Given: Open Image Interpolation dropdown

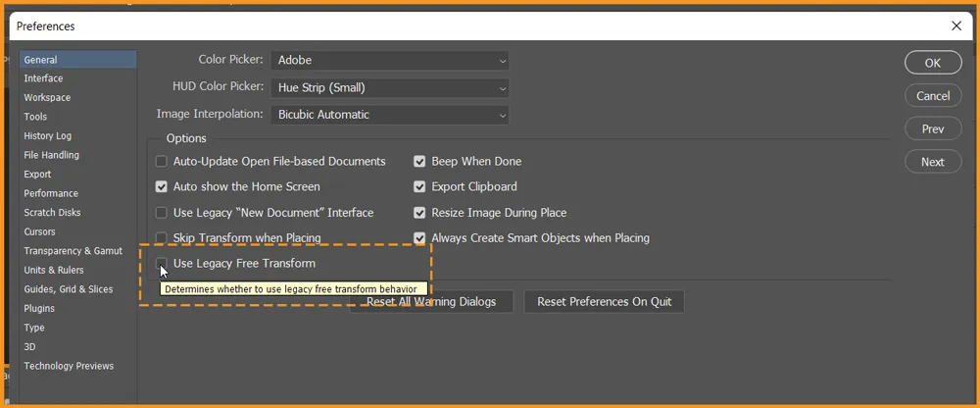Looking at the screenshot, I should [x=390, y=115].
